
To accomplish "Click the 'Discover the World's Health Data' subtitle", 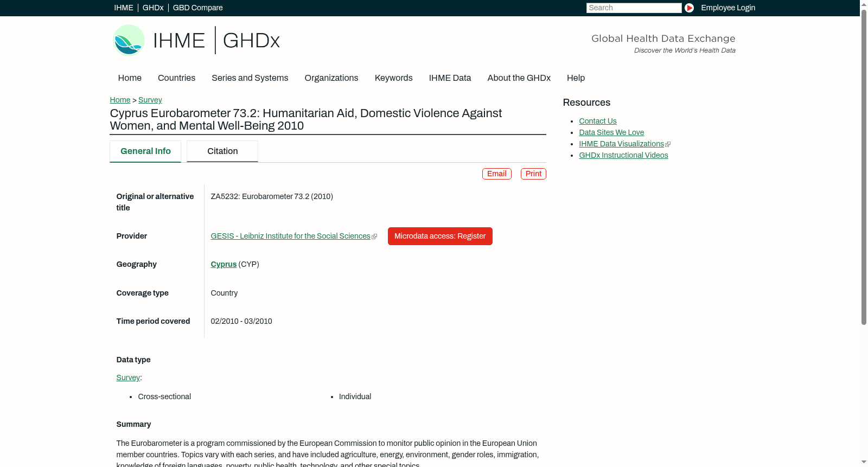I will 685,50.
